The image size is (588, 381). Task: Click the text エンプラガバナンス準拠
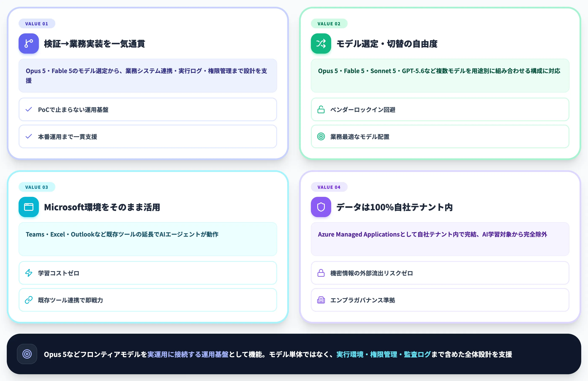[363, 300]
